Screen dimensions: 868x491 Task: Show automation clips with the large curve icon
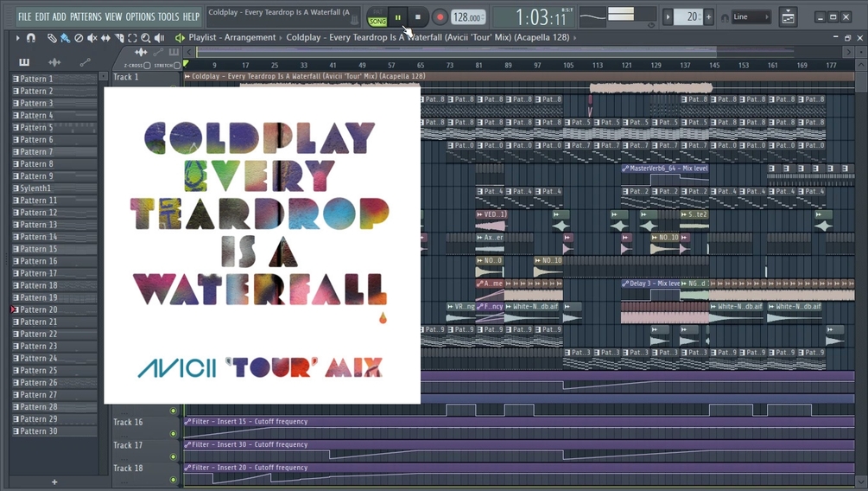[85, 62]
